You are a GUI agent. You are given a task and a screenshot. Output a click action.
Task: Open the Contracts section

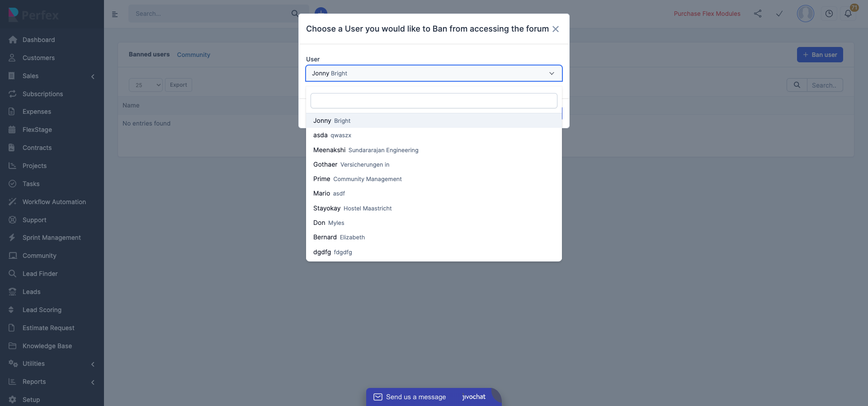tap(36, 148)
